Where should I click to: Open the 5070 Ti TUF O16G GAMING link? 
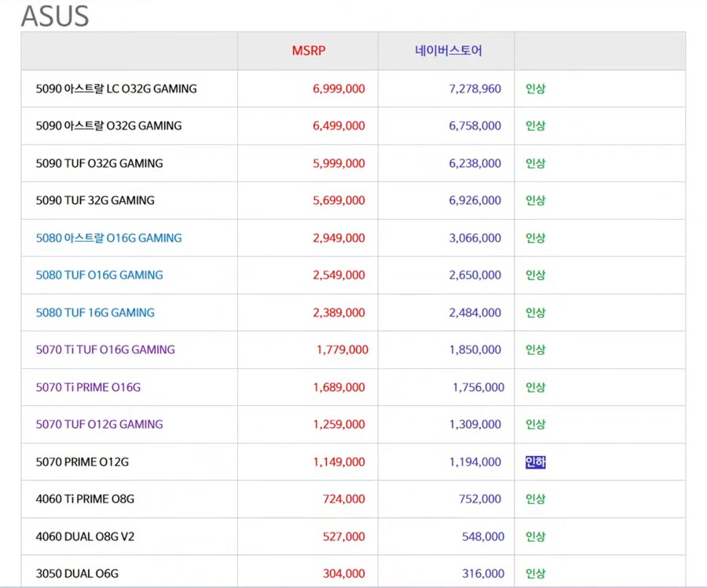(105, 349)
